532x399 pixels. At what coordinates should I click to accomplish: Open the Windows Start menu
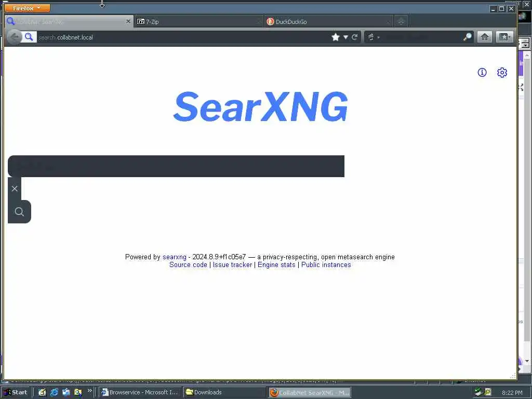pos(16,392)
